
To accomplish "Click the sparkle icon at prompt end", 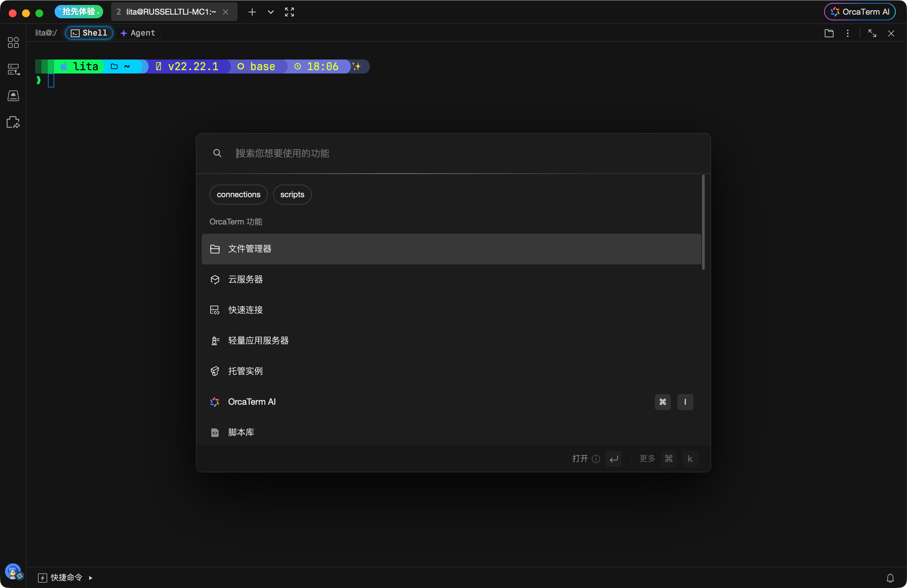I will pos(357,67).
